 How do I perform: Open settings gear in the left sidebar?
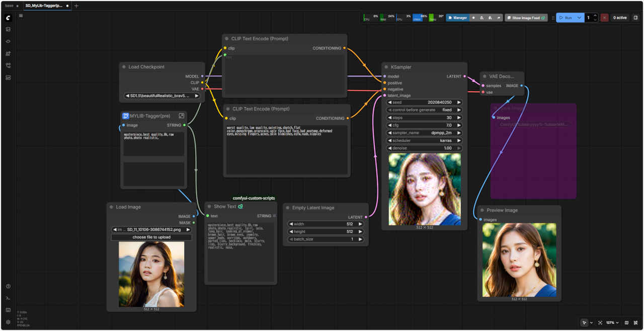click(8, 322)
